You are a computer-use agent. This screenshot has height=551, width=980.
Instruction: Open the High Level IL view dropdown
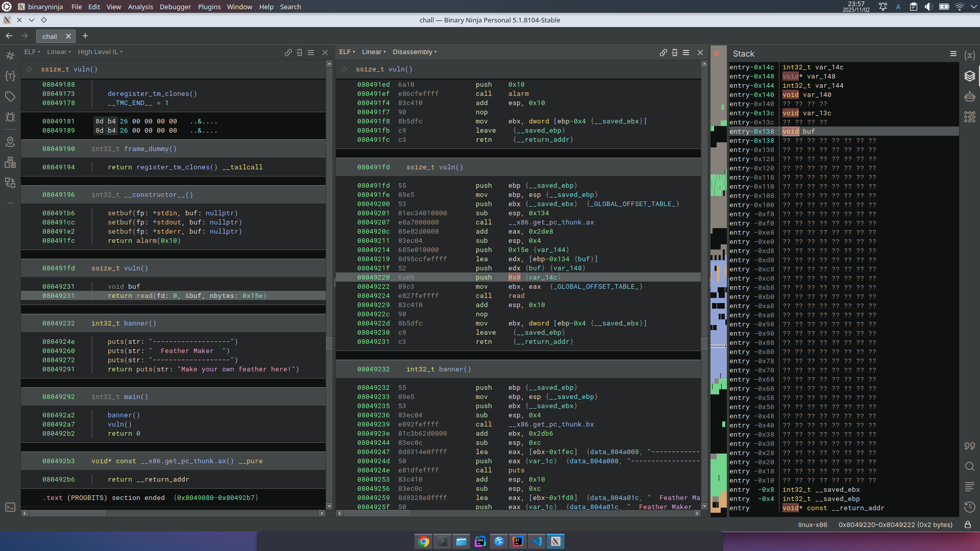coord(100,52)
